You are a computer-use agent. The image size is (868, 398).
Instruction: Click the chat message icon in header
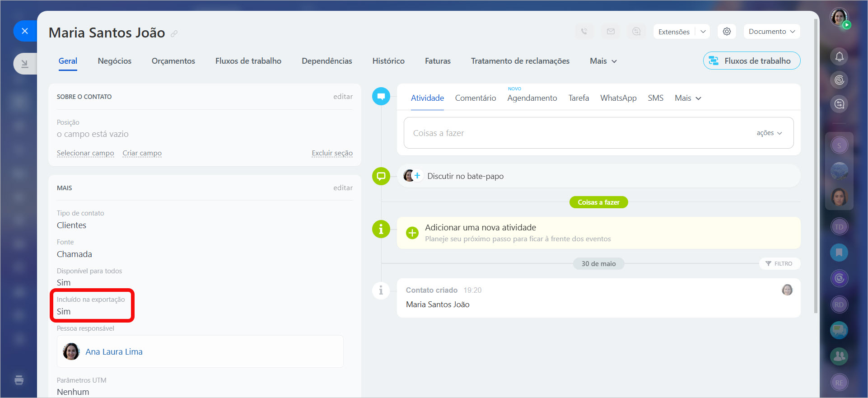click(636, 32)
